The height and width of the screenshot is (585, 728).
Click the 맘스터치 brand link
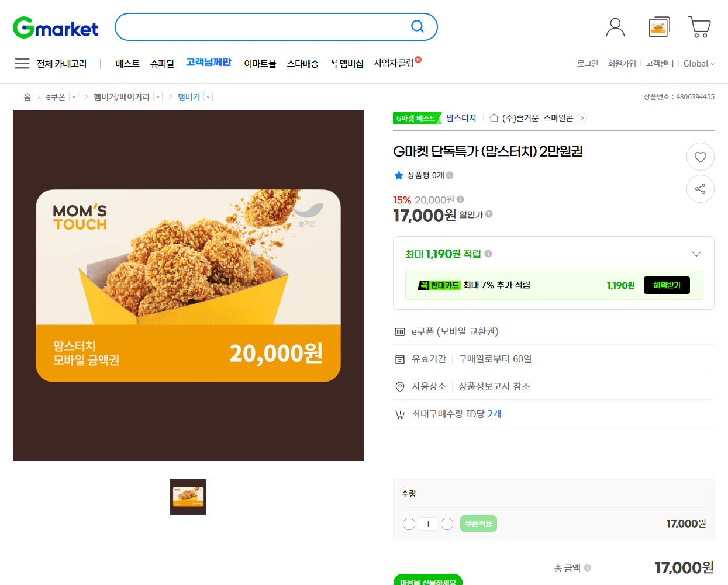point(461,118)
